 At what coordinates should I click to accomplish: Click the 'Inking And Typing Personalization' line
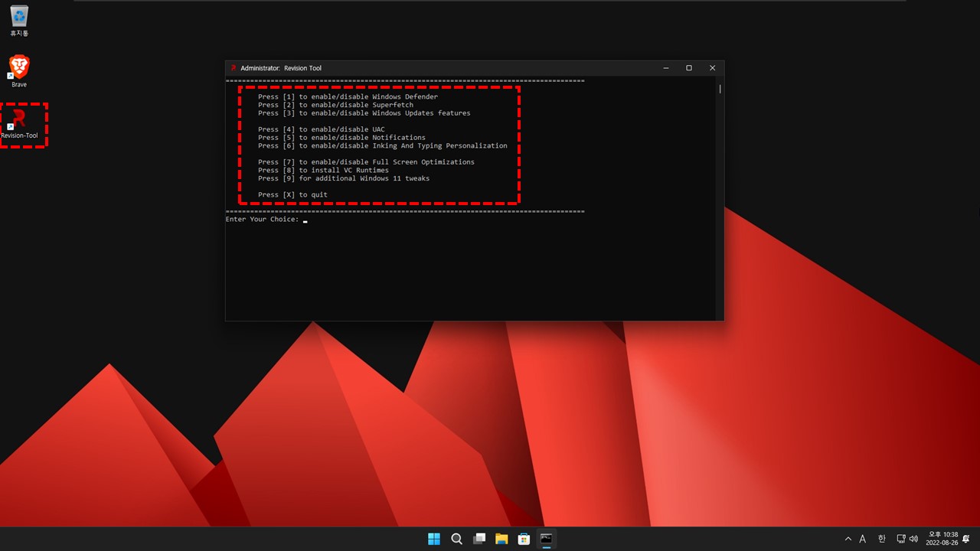click(383, 145)
